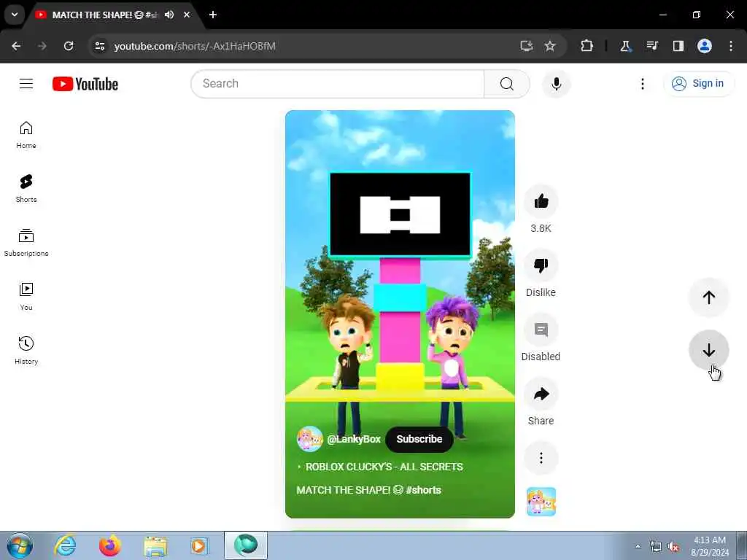Open ROBLOX CLUCKY'S - ALL SECRETS link
This screenshot has width=747, height=560.
384,467
